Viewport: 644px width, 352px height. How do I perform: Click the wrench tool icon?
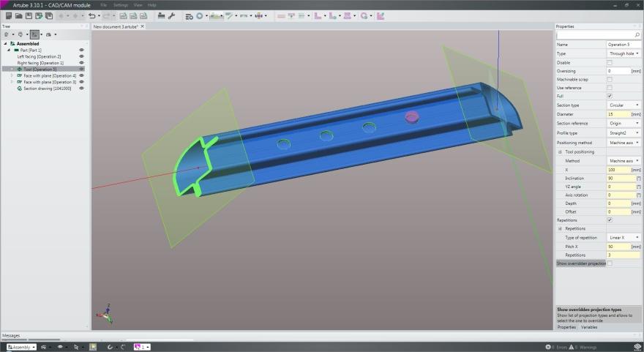coord(171,15)
